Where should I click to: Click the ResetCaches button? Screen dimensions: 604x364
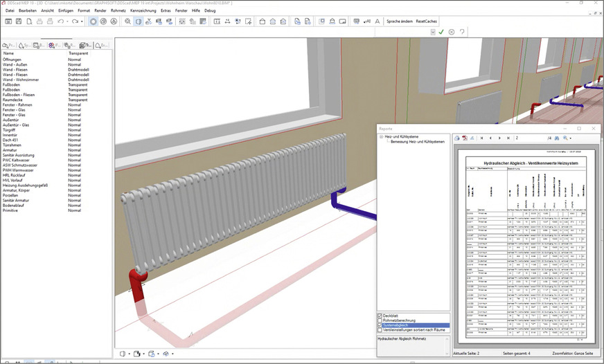[427, 21]
